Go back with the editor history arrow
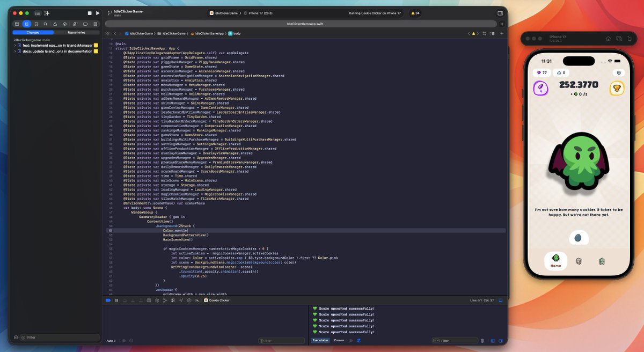Screen dimensions: 644x352 click(x=115, y=33)
